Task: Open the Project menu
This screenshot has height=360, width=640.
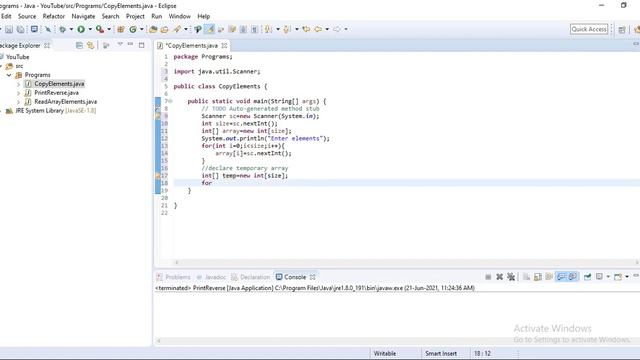Action: tap(135, 16)
